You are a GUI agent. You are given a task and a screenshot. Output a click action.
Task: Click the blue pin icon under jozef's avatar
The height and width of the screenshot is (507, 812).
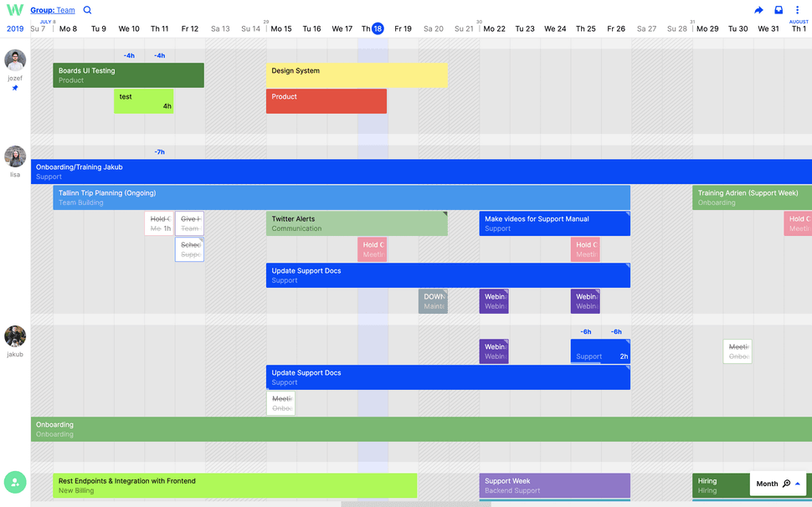point(14,86)
